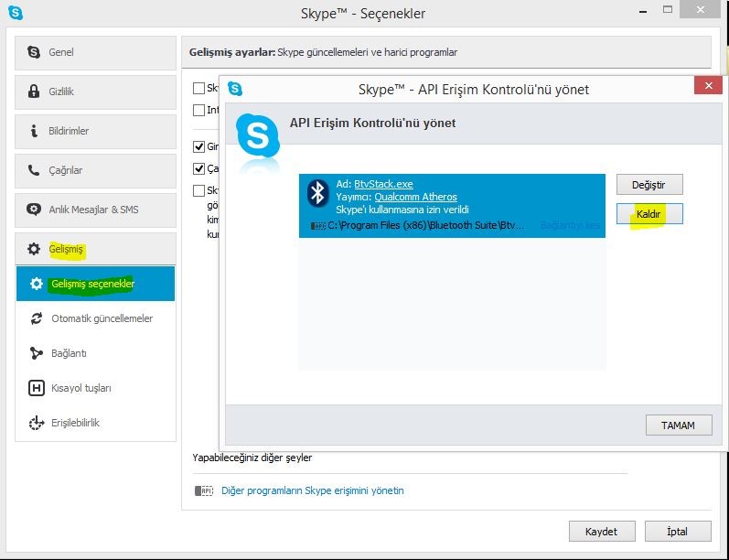Image resolution: width=729 pixels, height=560 pixels.
Task: Uncheck the Gir checkbox
Action: (x=199, y=146)
